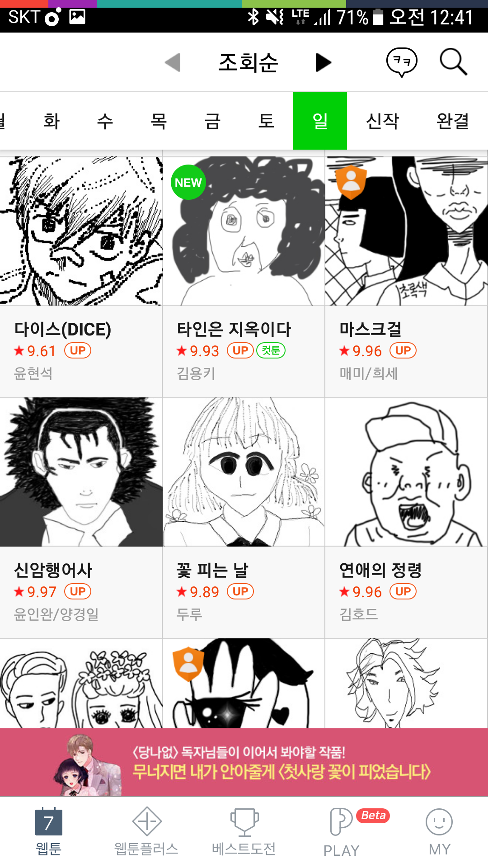This screenshot has height=868, width=488.
Task: Select the 완결 tab
Action: click(453, 121)
